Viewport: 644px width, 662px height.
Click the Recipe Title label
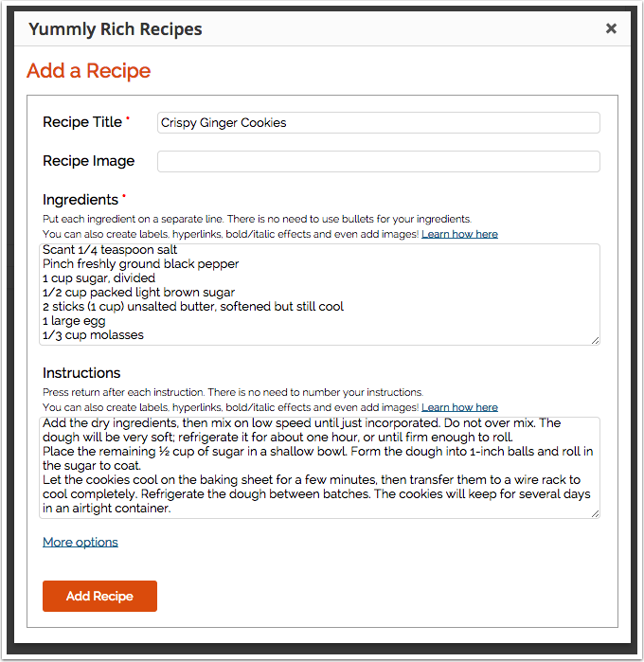click(82, 122)
